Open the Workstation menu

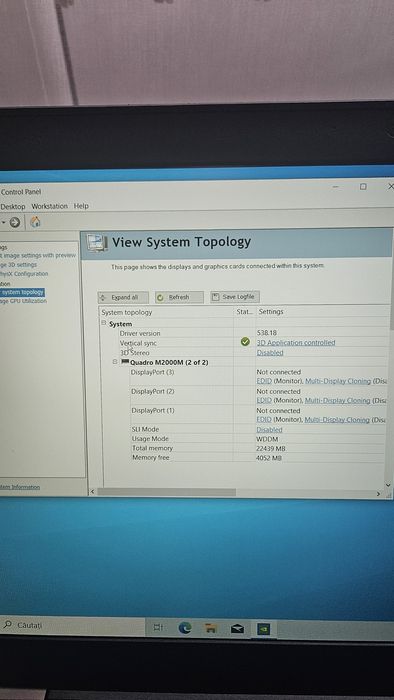pos(49,206)
